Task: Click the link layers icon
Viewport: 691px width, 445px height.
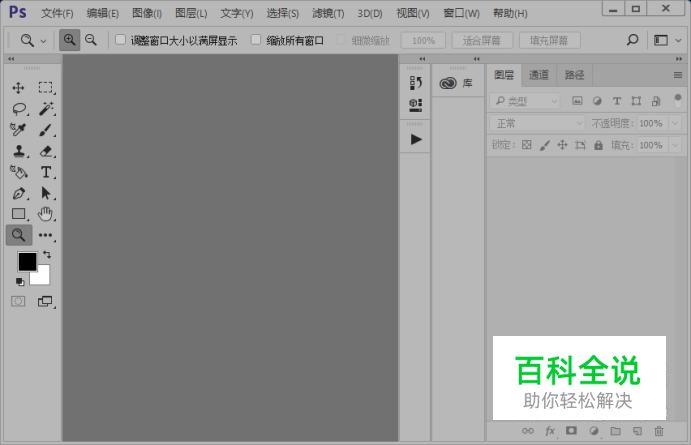Action: [x=528, y=431]
